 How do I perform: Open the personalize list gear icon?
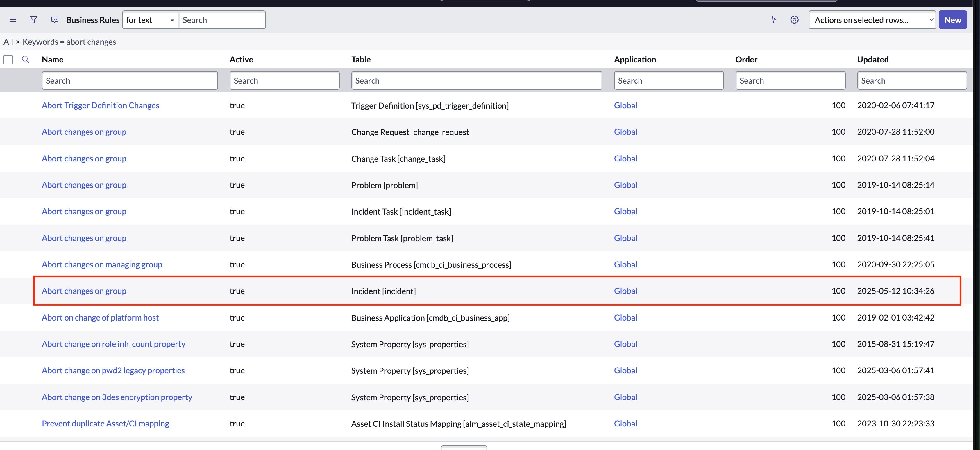click(x=794, y=20)
